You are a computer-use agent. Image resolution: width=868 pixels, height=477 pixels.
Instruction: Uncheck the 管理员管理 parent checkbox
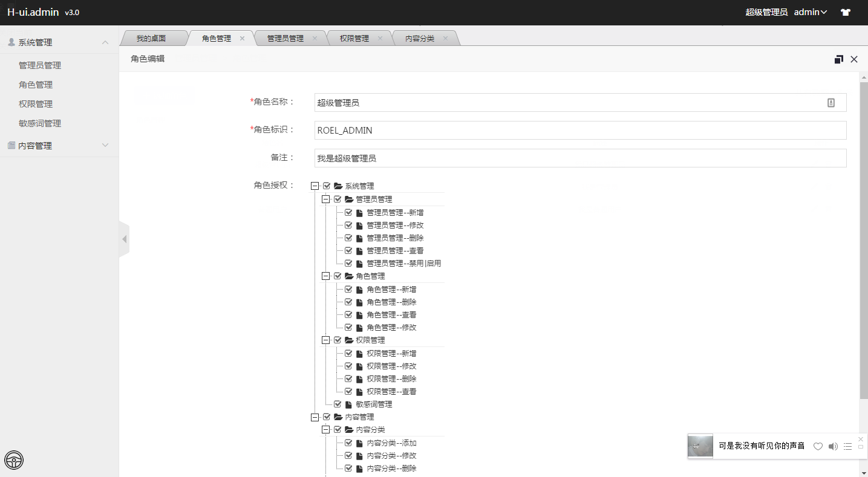338,199
